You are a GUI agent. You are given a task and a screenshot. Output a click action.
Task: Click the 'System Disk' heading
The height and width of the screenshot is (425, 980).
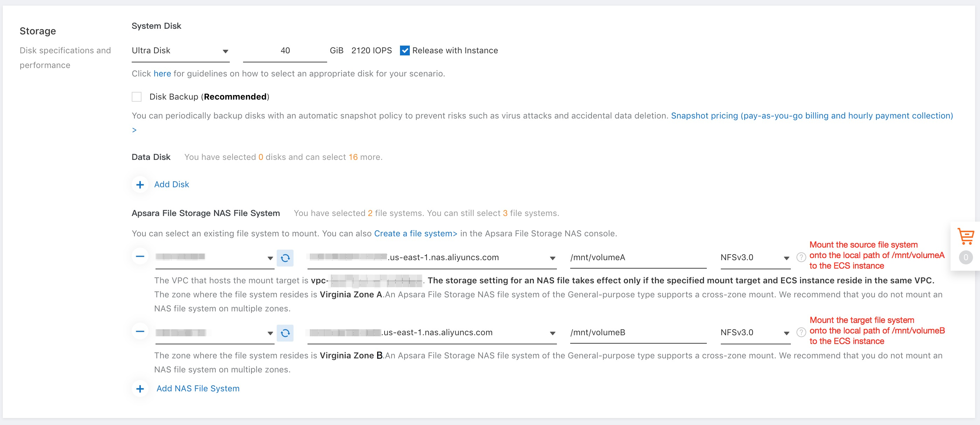pos(156,26)
